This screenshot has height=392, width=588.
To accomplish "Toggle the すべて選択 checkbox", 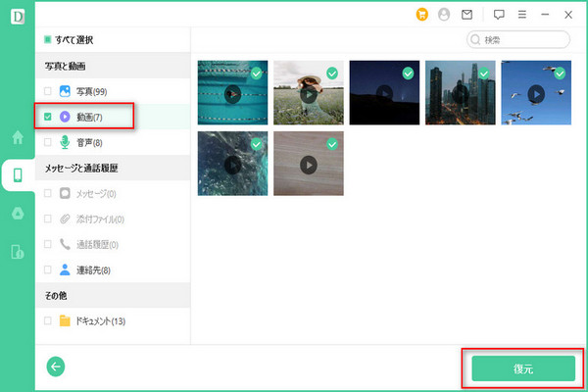I will (x=48, y=40).
